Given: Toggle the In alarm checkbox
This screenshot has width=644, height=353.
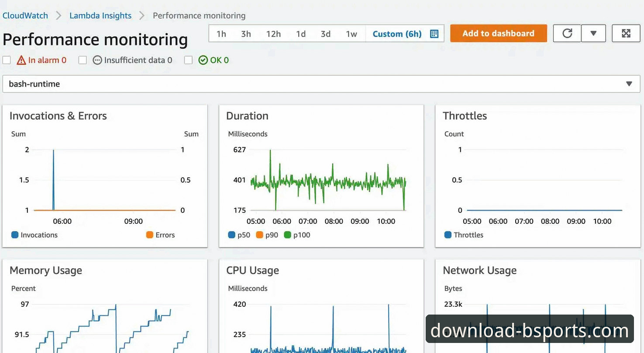Looking at the screenshot, I should coord(7,60).
